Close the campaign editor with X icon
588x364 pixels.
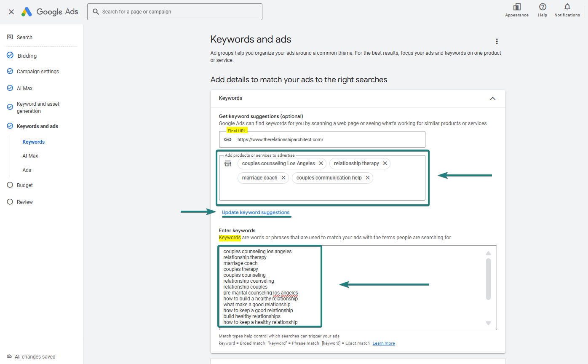[11, 12]
